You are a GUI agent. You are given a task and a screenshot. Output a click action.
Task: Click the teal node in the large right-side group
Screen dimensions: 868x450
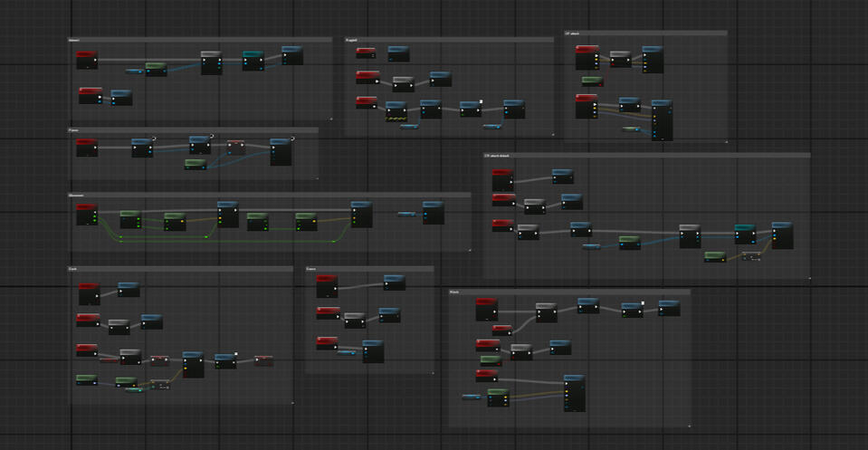(x=745, y=235)
